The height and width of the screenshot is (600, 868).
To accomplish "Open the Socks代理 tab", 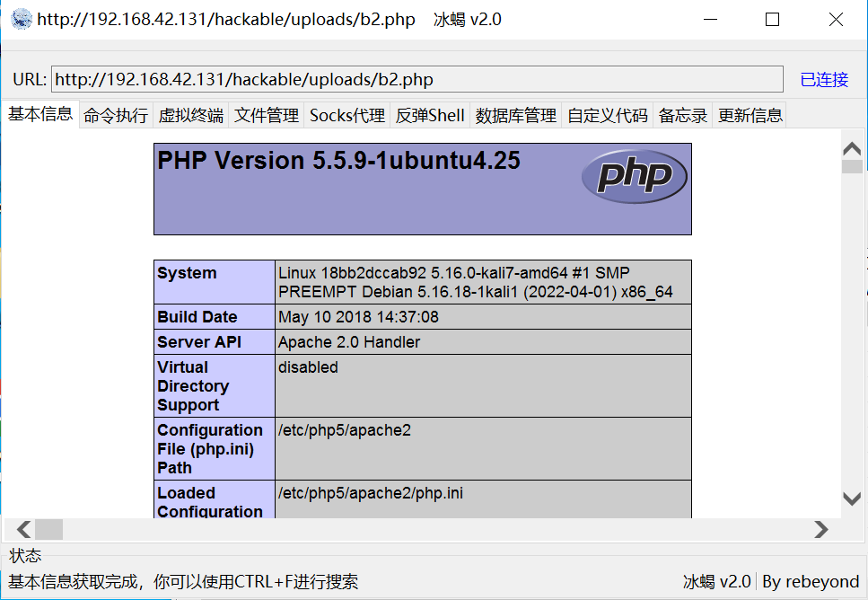I will [x=347, y=116].
